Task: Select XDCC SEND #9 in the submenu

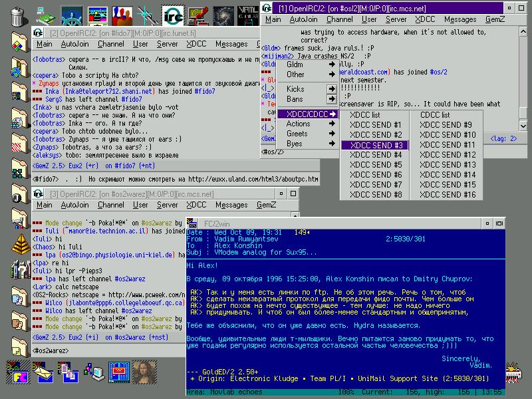Action: [446, 124]
